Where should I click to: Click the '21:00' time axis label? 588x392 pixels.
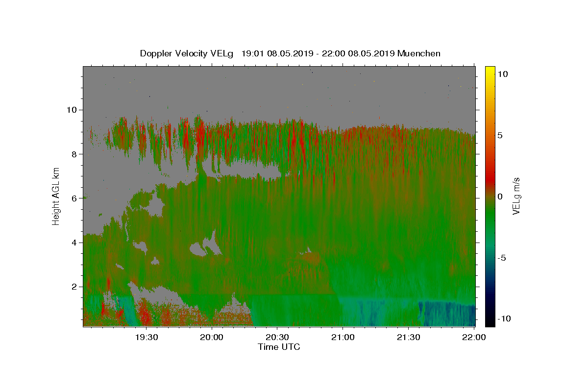click(343, 337)
